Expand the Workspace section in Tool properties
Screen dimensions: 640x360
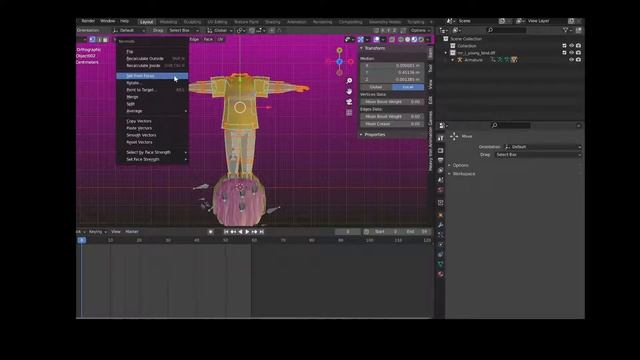point(464,174)
